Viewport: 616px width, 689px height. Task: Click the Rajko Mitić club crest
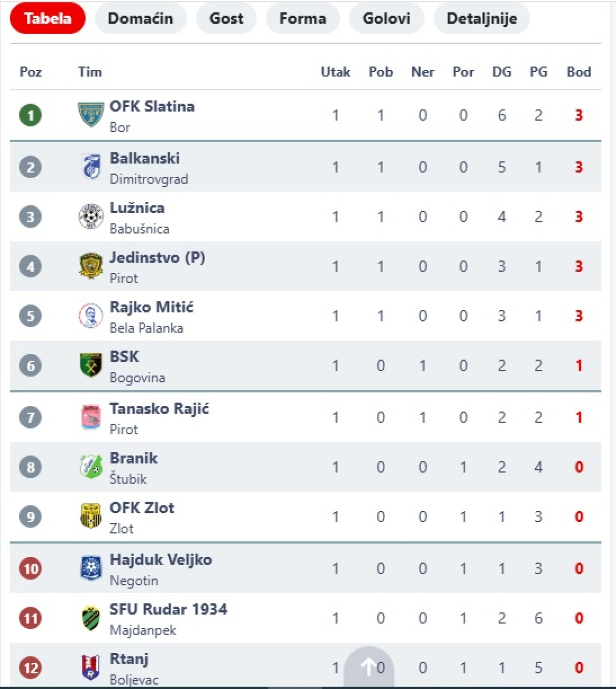91,316
